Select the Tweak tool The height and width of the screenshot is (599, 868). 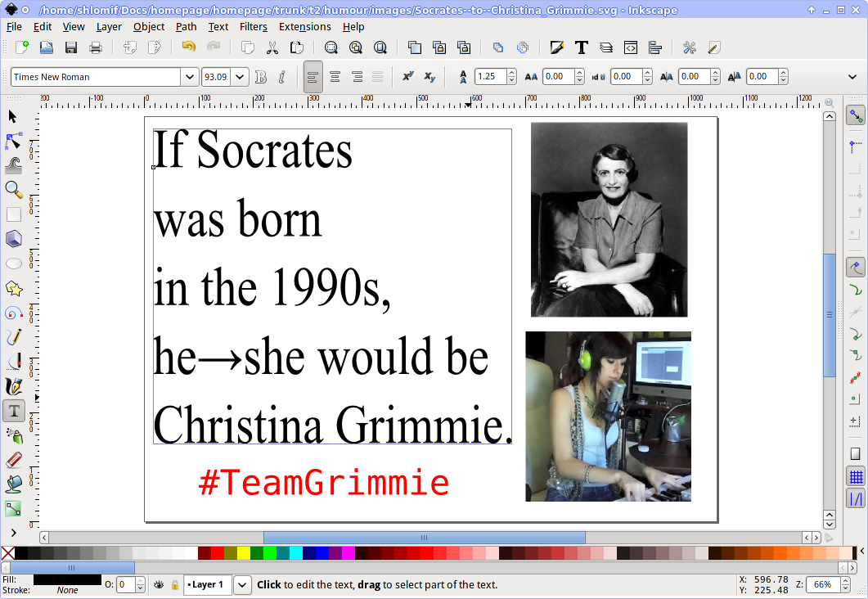click(13, 165)
